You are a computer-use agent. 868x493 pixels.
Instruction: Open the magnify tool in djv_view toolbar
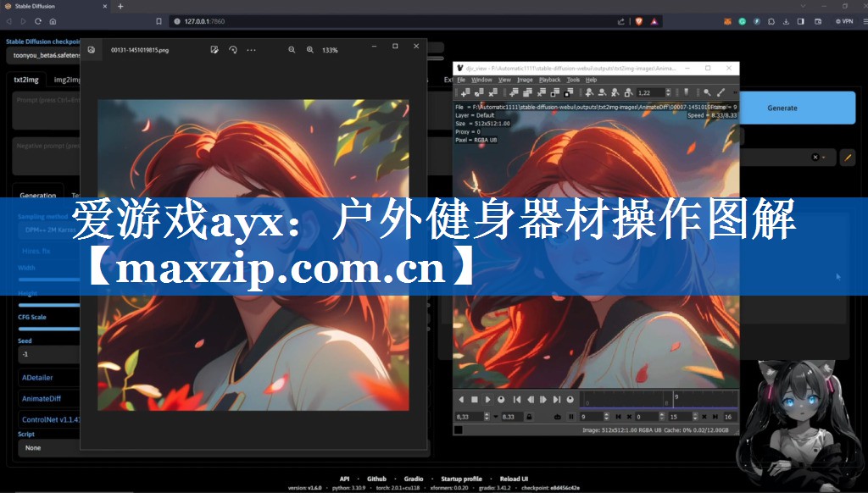(707, 92)
